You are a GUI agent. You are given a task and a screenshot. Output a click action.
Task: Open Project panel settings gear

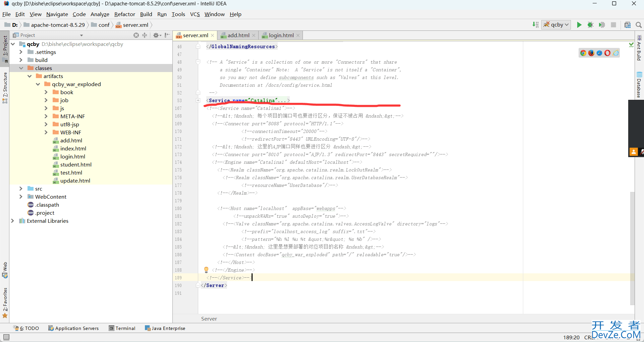click(x=157, y=35)
